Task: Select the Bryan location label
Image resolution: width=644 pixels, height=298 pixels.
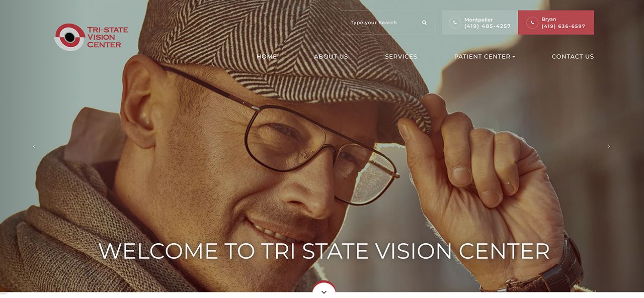Action: [x=549, y=20]
